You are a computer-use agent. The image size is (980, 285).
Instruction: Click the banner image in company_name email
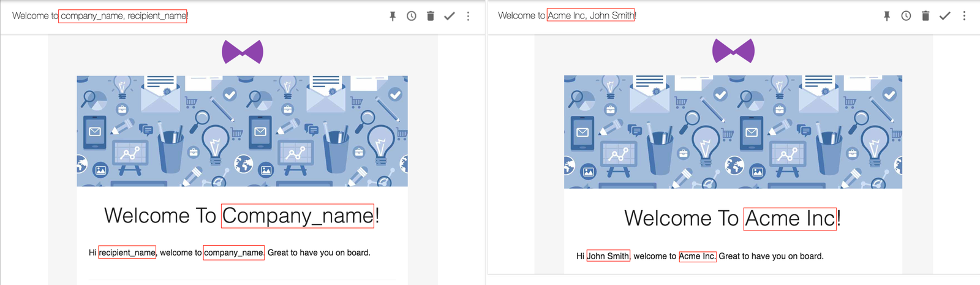(x=242, y=131)
